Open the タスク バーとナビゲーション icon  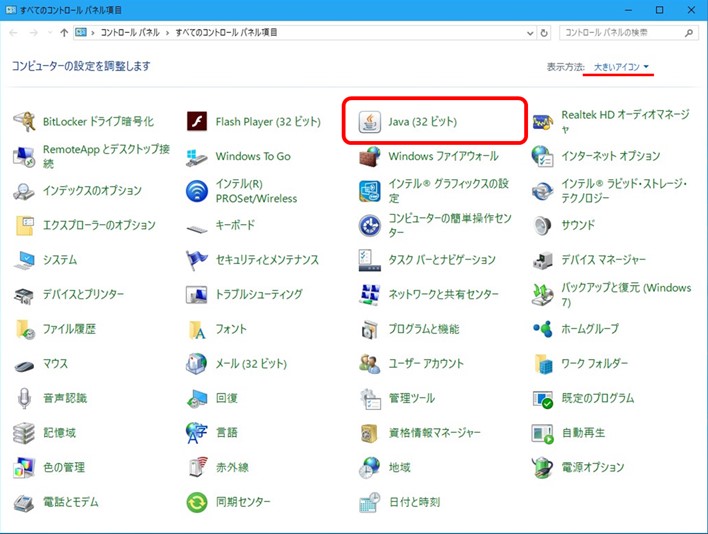click(370, 260)
